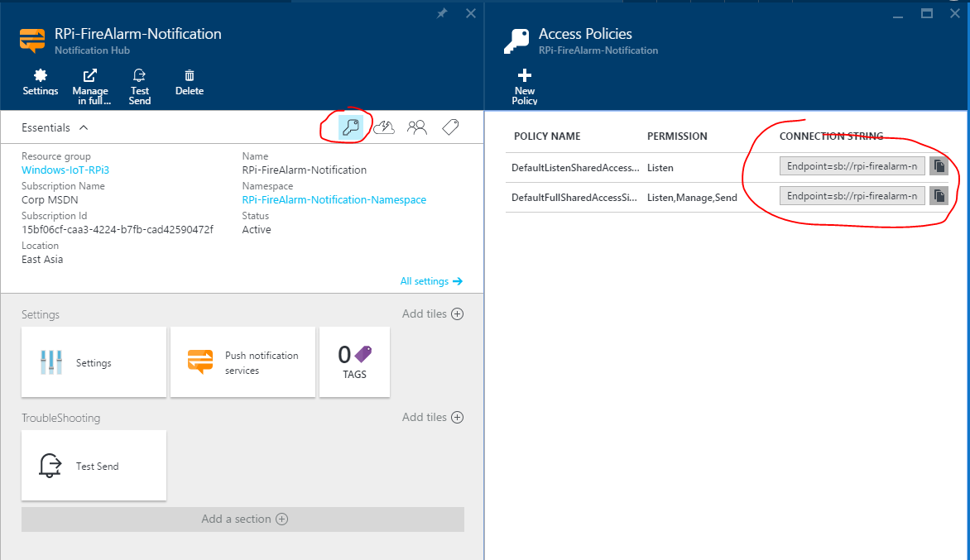The width and height of the screenshot is (970, 560).
Task: Open Windows-IoT-RPi3 resource group link
Action: coord(65,170)
